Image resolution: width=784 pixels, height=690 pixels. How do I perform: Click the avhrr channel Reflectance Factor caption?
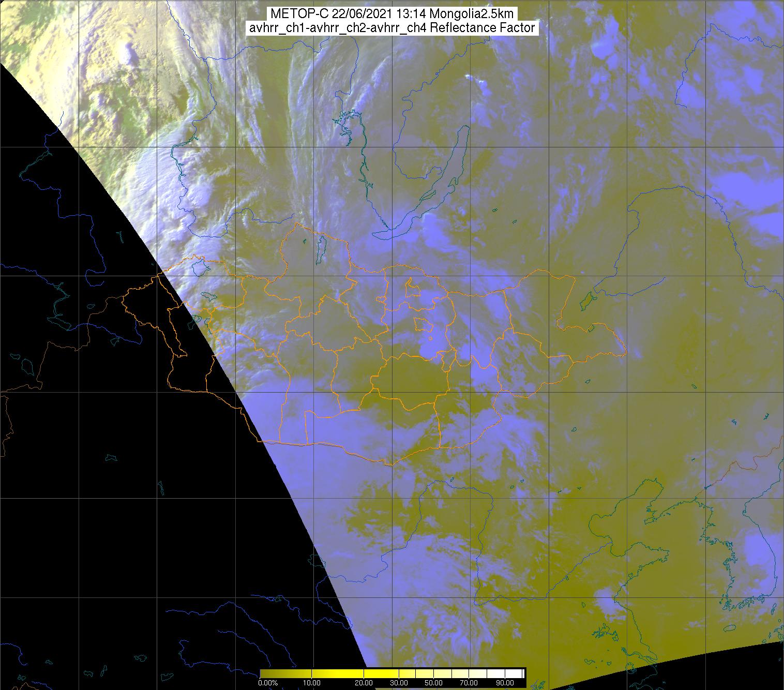(391, 28)
